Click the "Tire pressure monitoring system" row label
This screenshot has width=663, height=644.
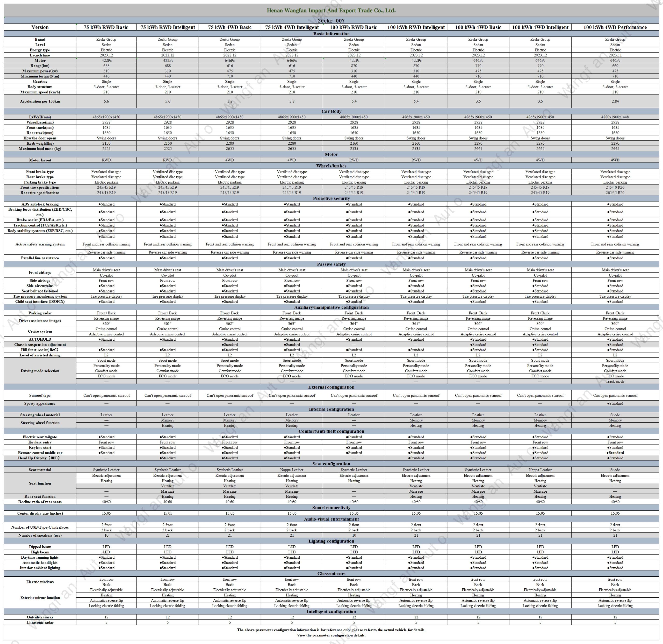pyautogui.click(x=40, y=296)
